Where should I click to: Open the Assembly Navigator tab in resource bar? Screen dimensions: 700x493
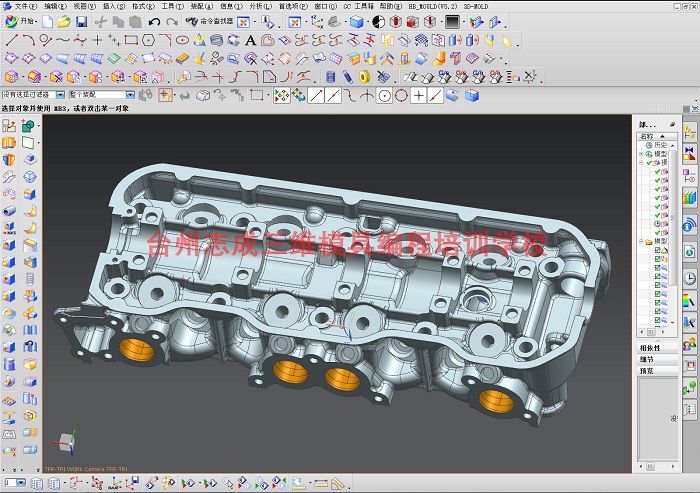[x=689, y=133]
